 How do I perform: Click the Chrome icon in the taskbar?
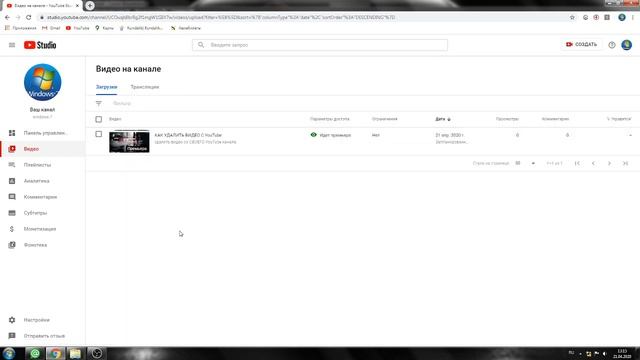(x=55, y=353)
